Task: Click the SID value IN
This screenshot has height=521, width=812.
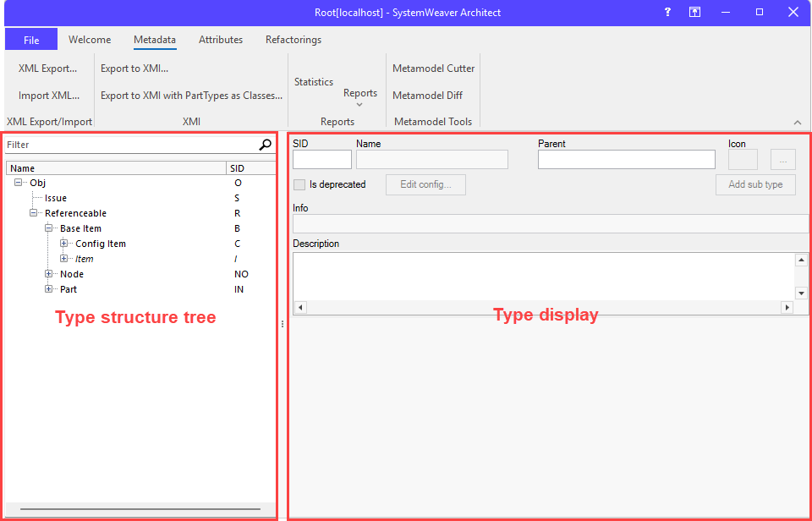Action: coord(239,289)
